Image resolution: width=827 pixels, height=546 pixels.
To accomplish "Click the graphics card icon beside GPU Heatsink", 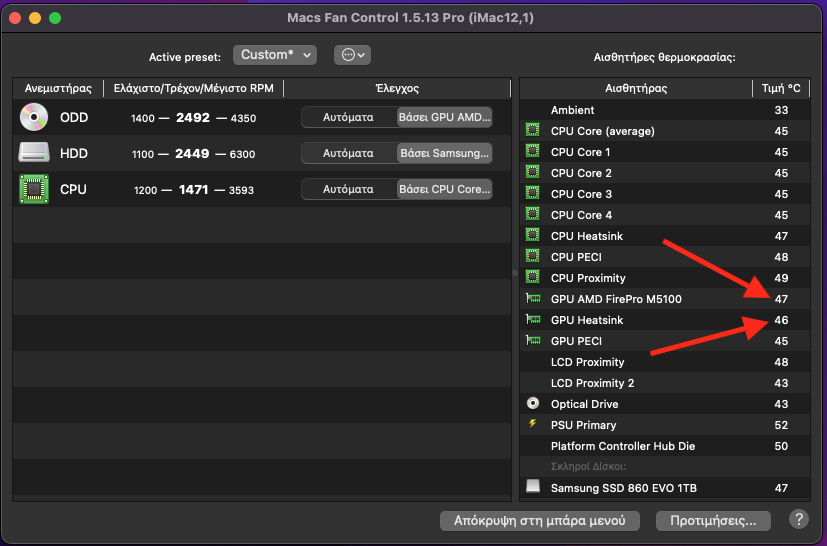I will pyautogui.click(x=533, y=319).
